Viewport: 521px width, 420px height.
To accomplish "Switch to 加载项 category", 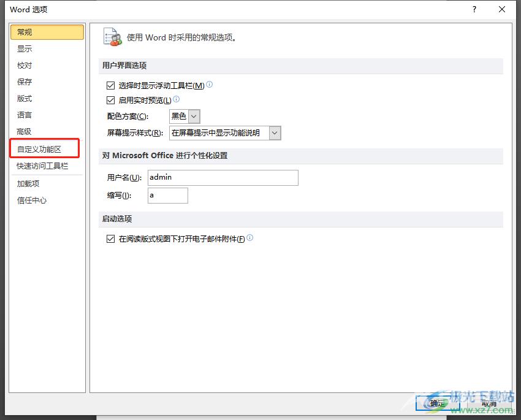I will pos(47,184).
